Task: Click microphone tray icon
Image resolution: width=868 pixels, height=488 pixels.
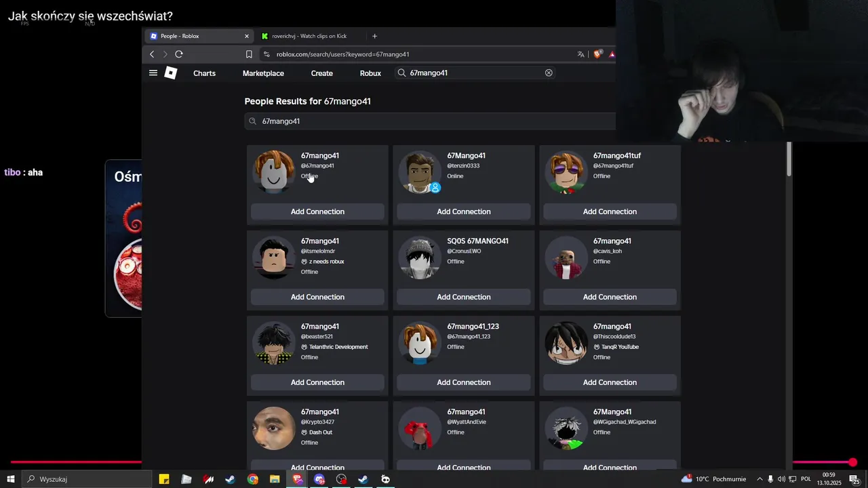Action: point(770,479)
